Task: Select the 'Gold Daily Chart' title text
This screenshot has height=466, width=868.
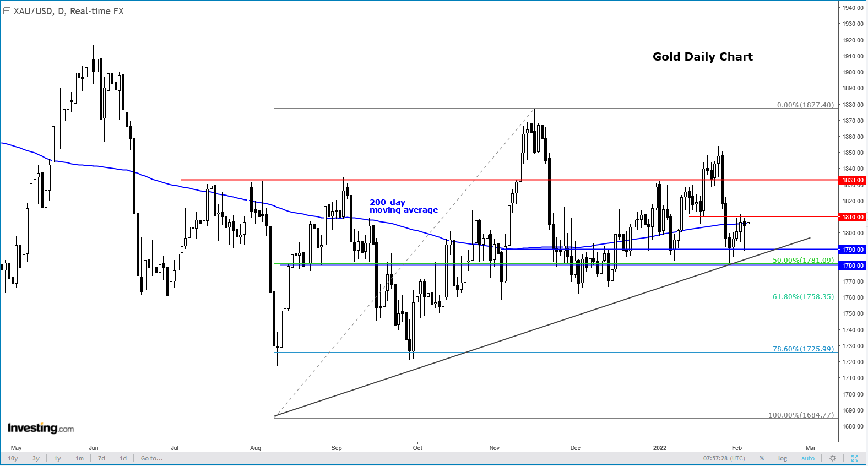Action: click(x=703, y=57)
